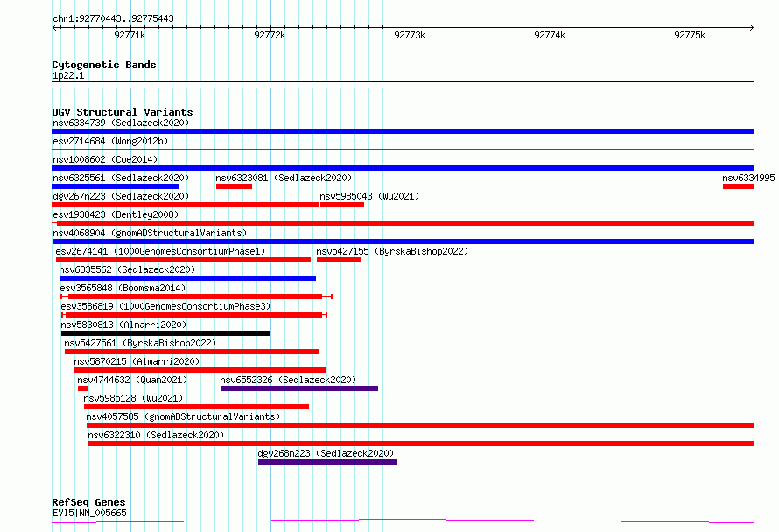
Task: Click nsv5427155 (ByrskaBishop2022) label
Action: coord(392,251)
